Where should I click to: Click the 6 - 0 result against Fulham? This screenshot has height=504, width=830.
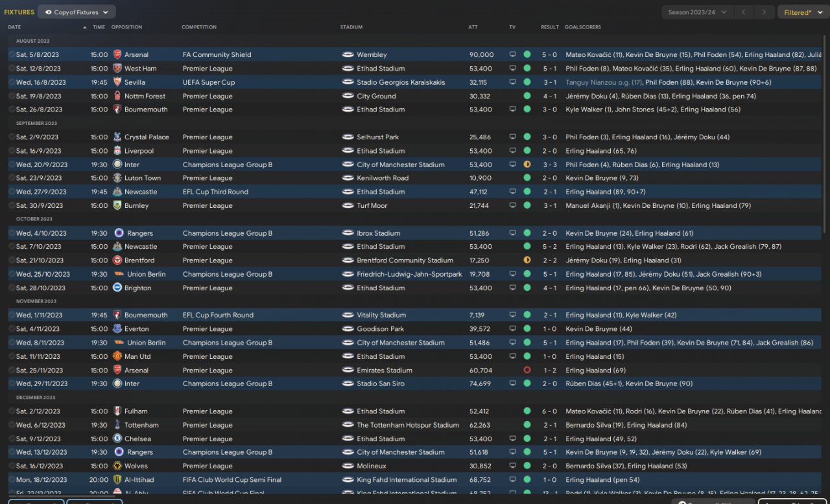550,411
